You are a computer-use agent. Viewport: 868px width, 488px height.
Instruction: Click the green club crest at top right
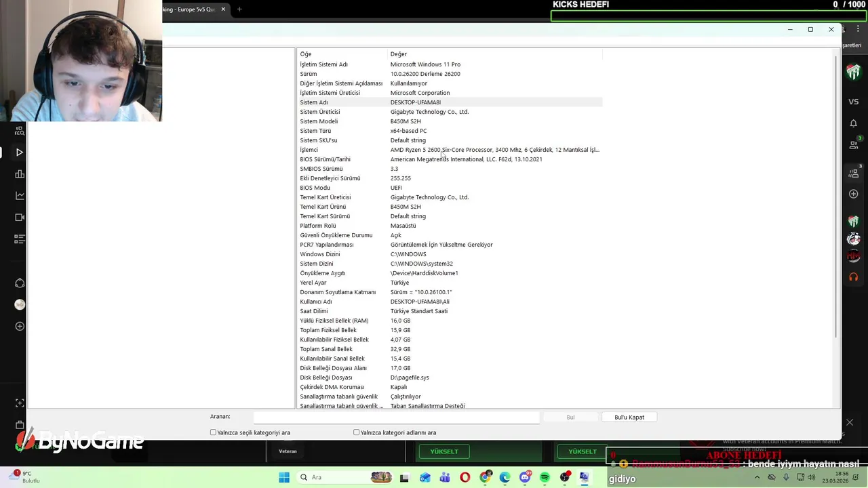[x=854, y=73]
